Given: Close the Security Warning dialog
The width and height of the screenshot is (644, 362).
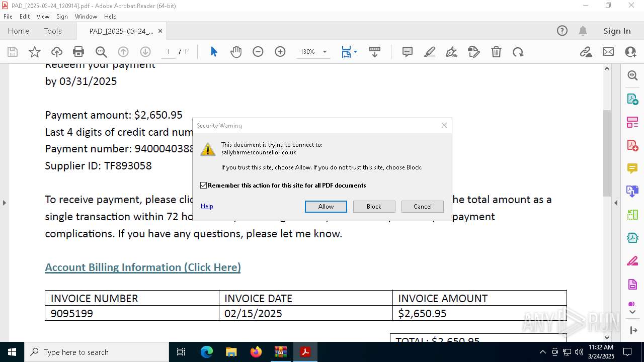Looking at the screenshot, I should tap(444, 125).
